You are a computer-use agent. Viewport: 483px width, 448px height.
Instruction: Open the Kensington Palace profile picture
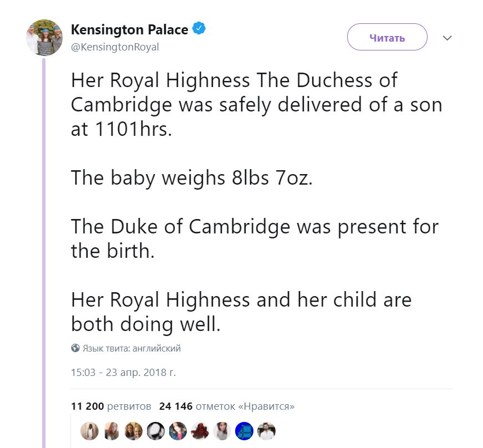coord(44,38)
